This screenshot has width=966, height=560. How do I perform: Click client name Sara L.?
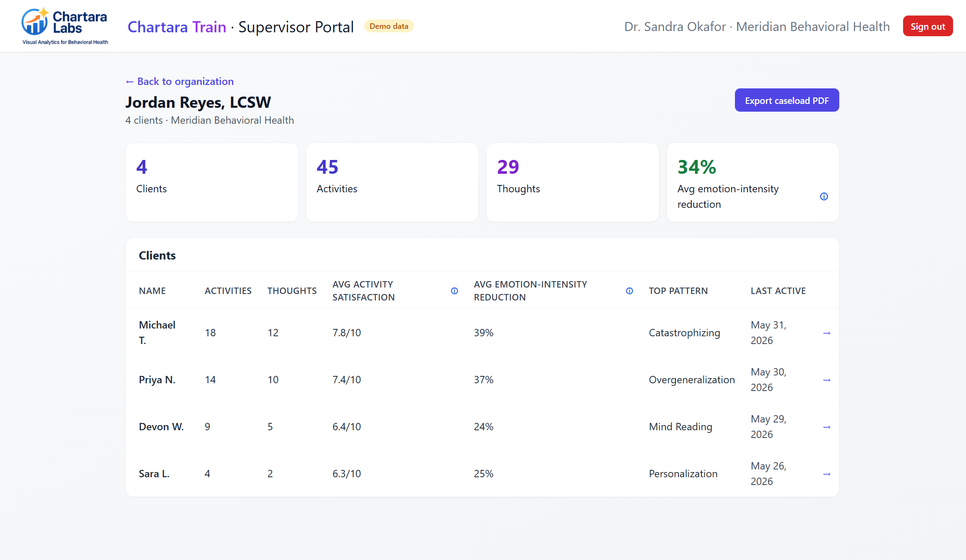154,474
